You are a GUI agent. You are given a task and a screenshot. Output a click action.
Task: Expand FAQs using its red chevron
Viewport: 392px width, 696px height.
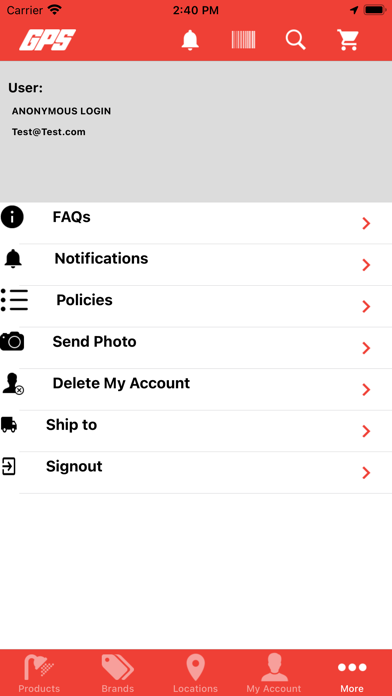(366, 224)
